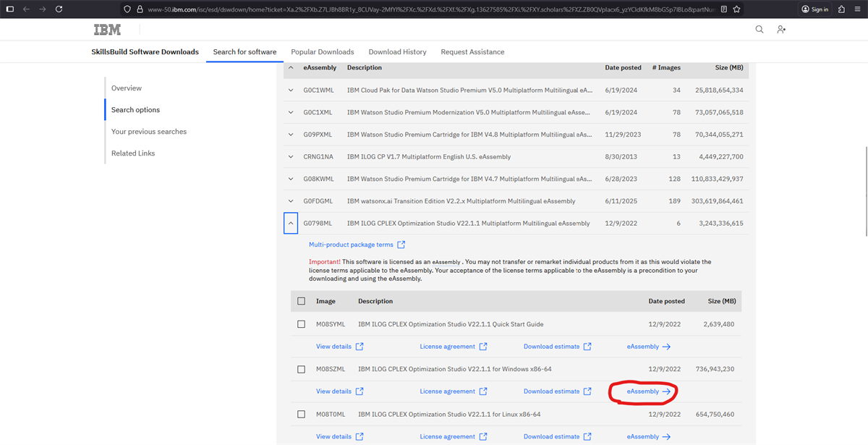
Task: Click external-link icon after Download estimate for M08SYML
Action: click(x=587, y=347)
